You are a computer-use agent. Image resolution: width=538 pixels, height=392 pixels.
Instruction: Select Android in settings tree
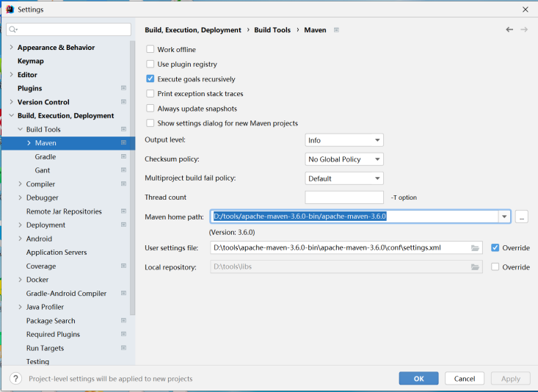(39, 239)
